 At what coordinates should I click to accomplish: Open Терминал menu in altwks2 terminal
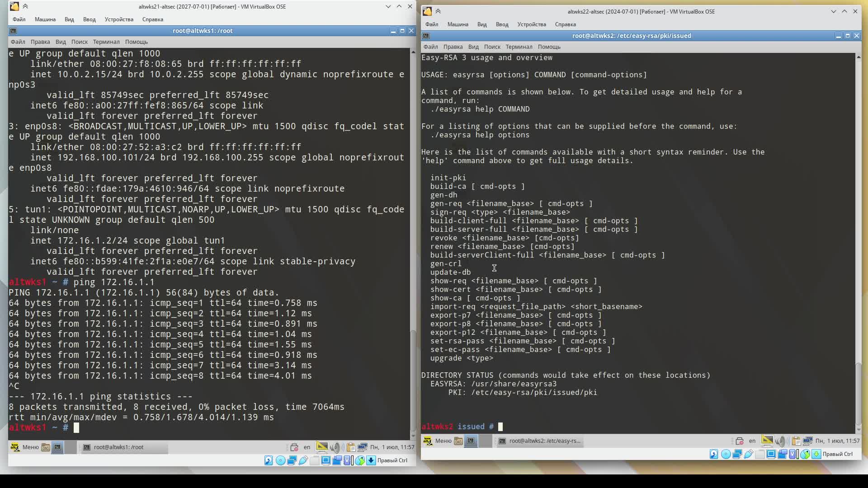(x=519, y=47)
